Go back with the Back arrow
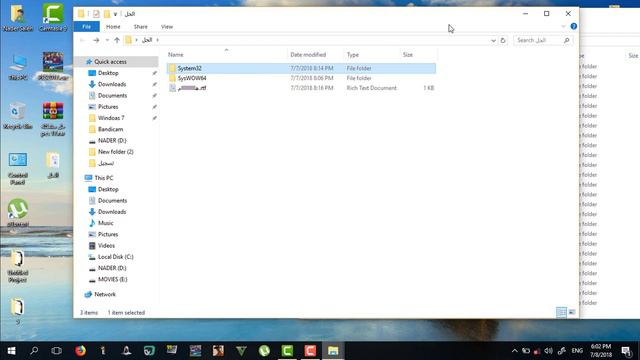The height and width of the screenshot is (360, 640). pyautogui.click(x=82, y=40)
